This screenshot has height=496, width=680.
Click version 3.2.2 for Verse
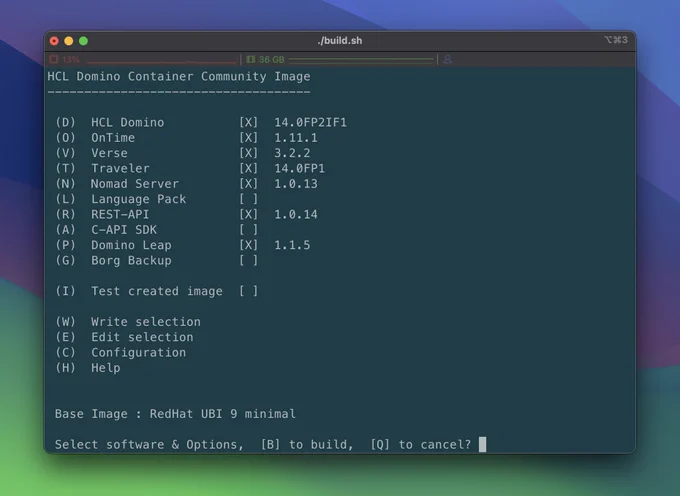[x=292, y=153]
